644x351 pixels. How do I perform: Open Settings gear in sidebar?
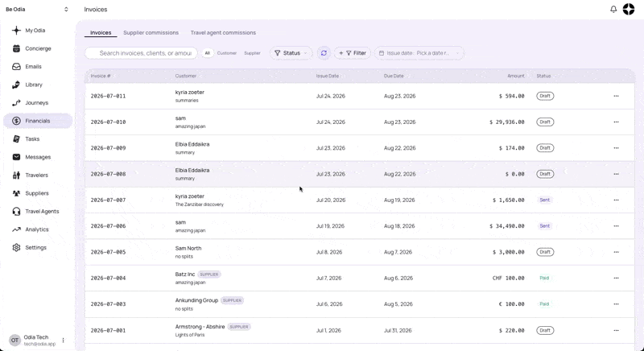pyautogui.click(x=16, y=247)
